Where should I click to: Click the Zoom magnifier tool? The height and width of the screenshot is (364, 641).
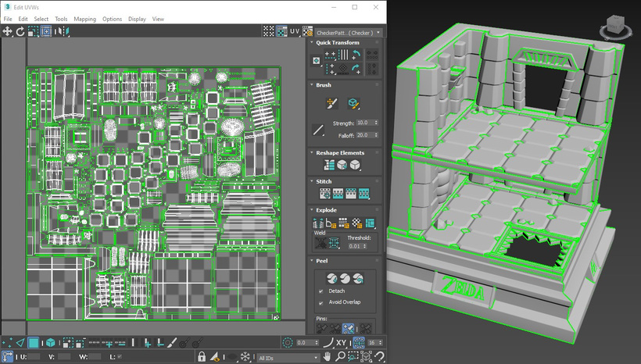pos(342,357)
